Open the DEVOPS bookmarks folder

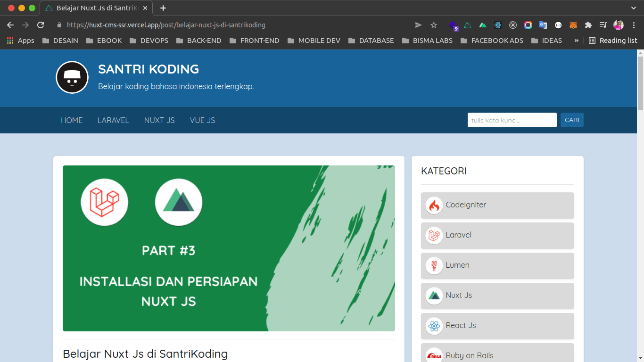(149, 41)
